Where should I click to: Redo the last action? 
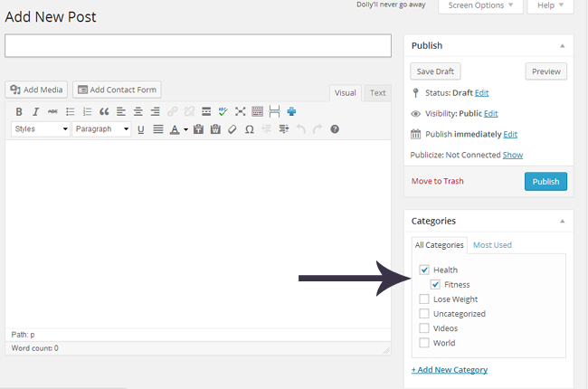318,129
